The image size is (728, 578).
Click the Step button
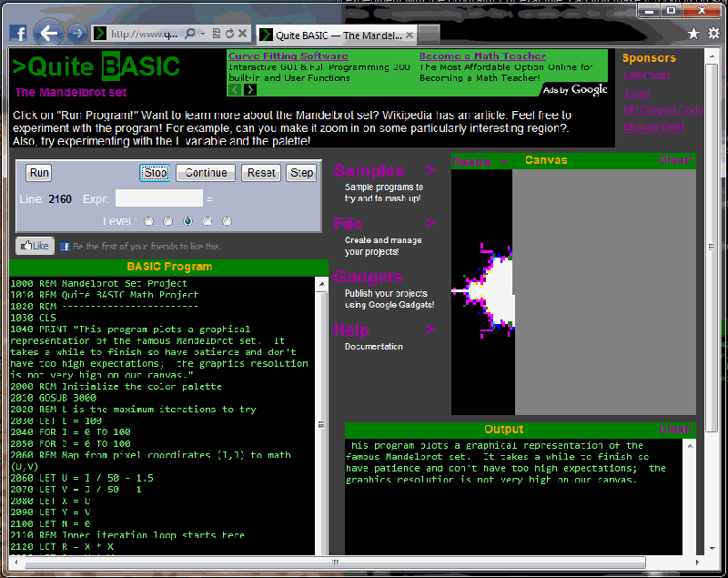pyautogui.click(x=301, y=173)
